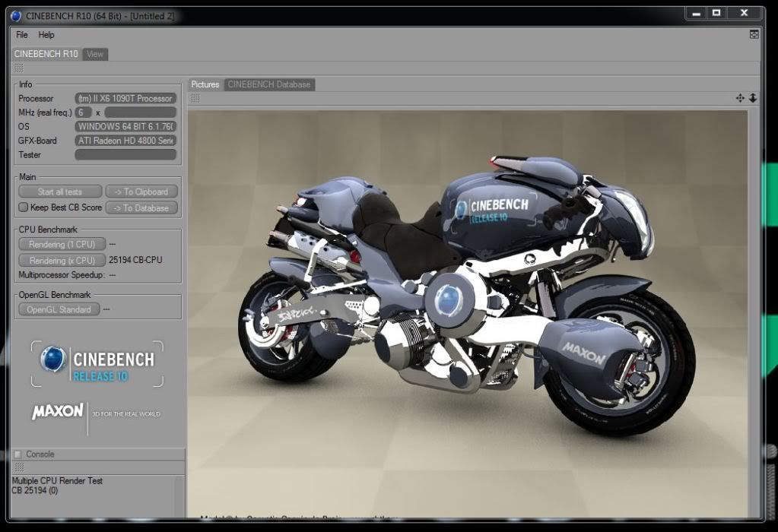
Task: Enable Keep Best CB Score checkbox
Action: 23,207
